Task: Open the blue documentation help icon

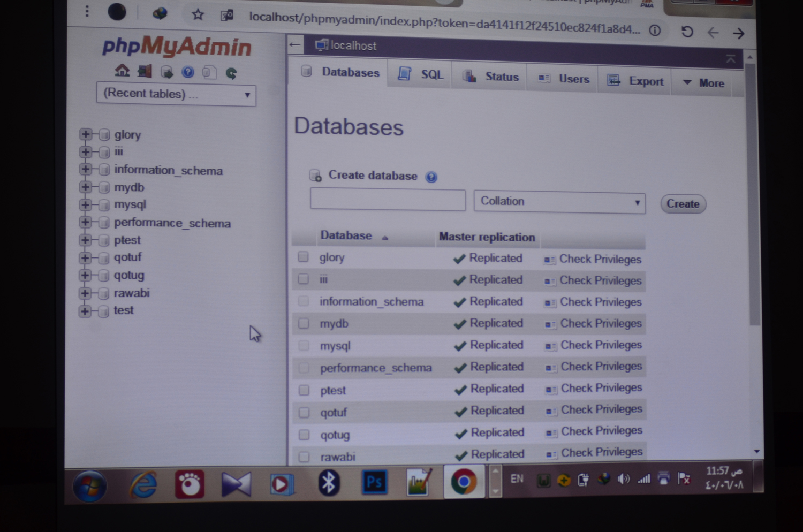Action: pos(188,72)
